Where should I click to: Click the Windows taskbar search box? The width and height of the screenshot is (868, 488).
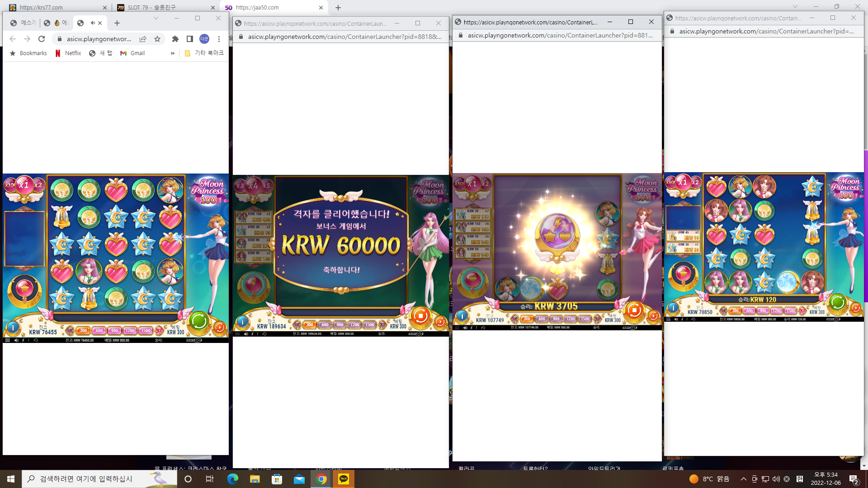click(x=99, y=479)
